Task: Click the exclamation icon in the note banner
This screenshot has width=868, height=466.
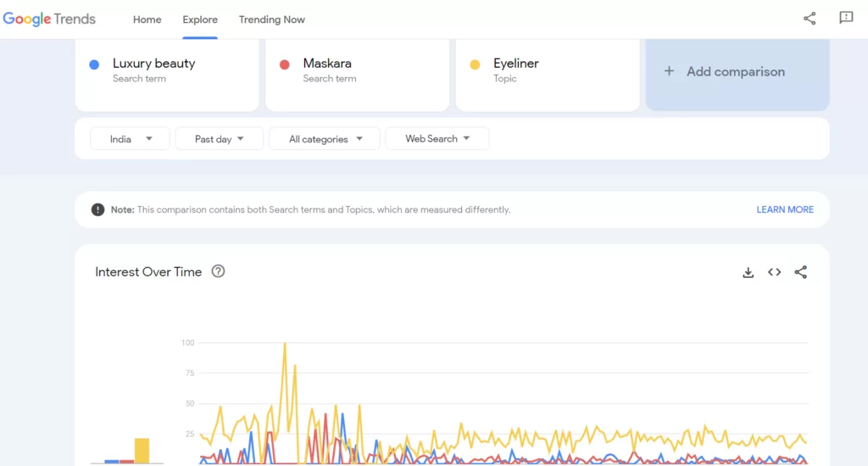Action: tap(98, 210)
